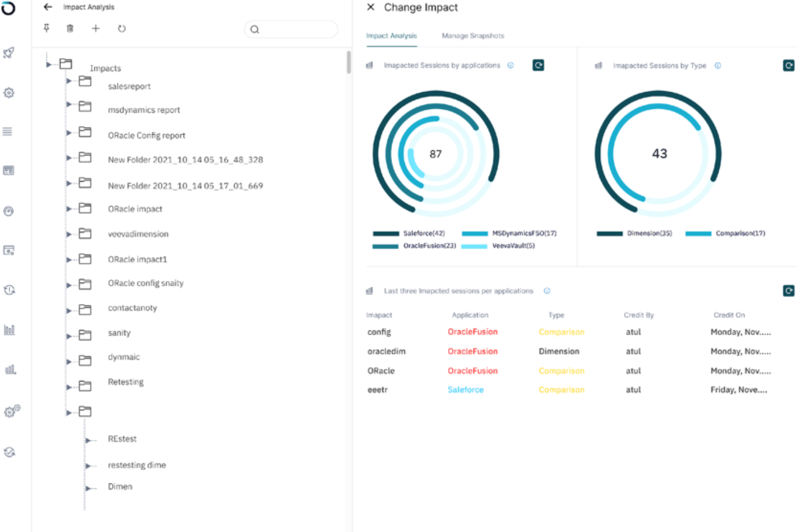Expand the salesreport folder
The image size is (798, 532).
(x=69, y=81)
